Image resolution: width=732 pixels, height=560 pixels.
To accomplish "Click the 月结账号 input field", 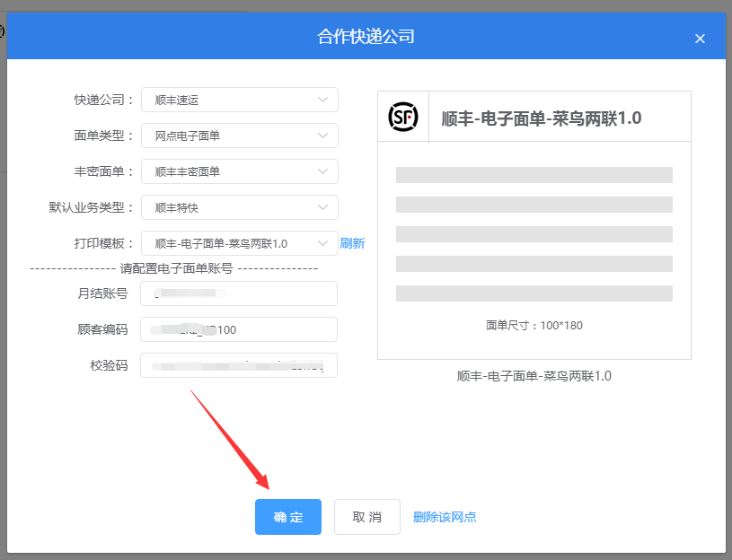I will click(x=239, y=293).
